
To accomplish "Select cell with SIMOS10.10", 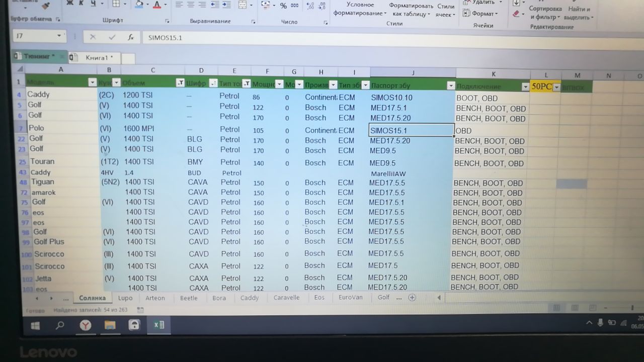I will point(412,98).
